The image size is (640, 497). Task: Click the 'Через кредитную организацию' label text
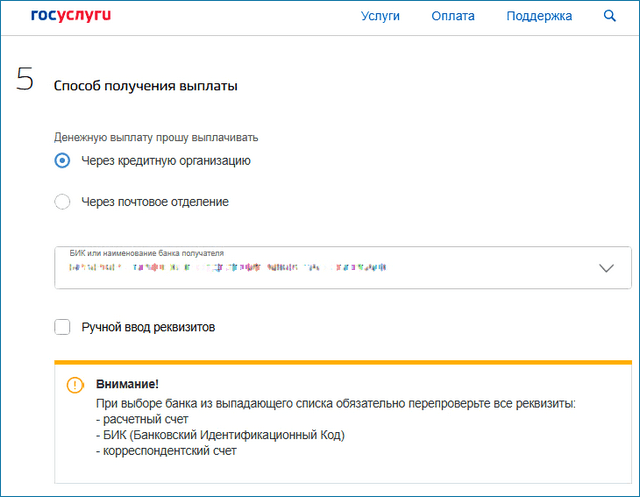click(166, 161)
